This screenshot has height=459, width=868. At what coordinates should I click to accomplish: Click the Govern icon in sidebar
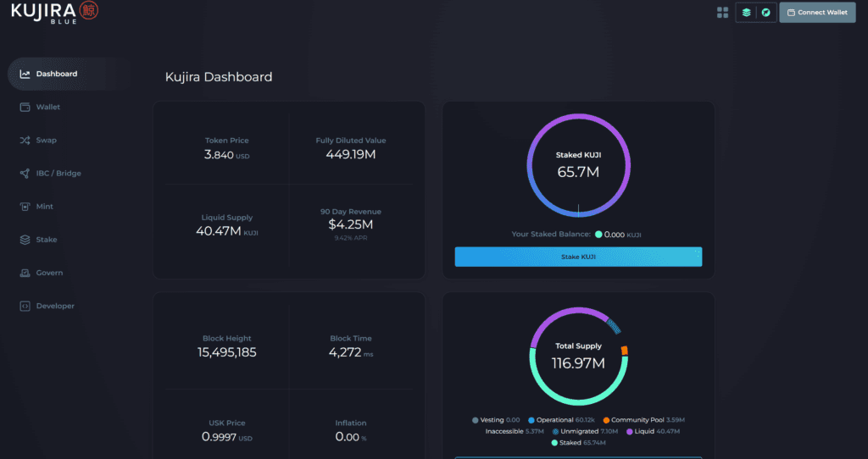coord(25,274)
